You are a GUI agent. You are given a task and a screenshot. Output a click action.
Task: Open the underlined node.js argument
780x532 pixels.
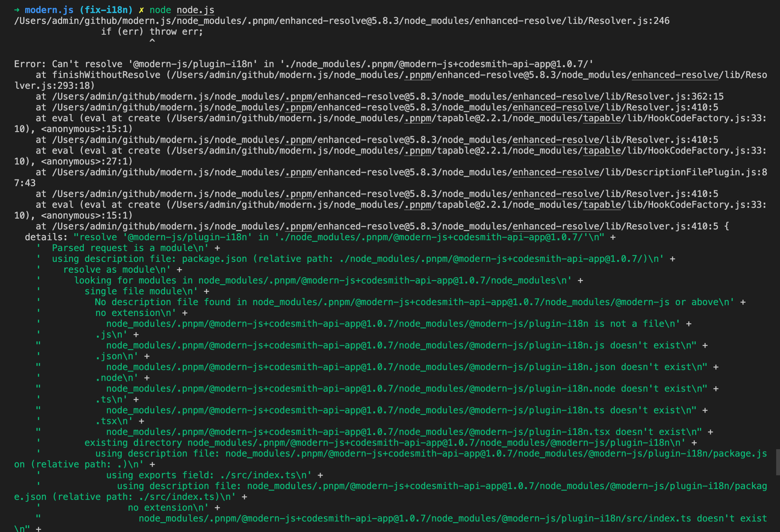click(195, 10)
